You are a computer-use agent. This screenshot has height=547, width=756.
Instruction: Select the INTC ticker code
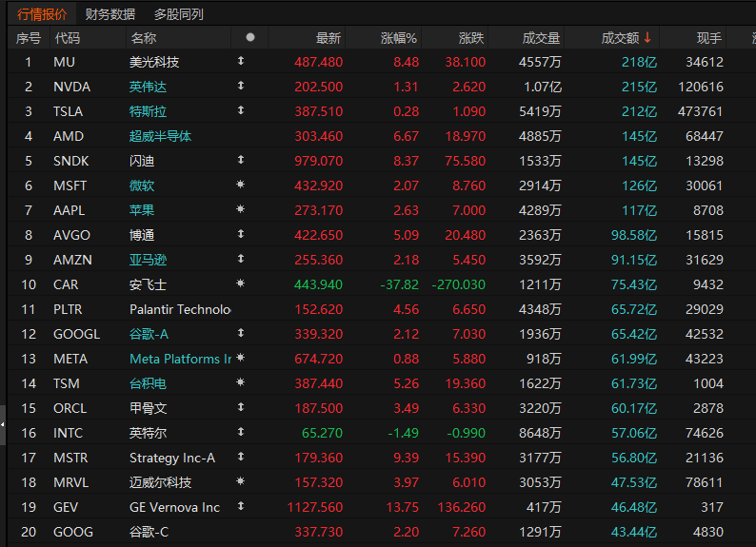(x=68, y=433)
